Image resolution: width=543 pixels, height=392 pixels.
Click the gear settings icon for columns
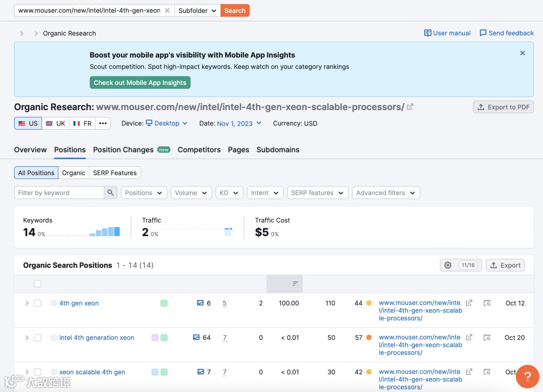tap(448, 265)
